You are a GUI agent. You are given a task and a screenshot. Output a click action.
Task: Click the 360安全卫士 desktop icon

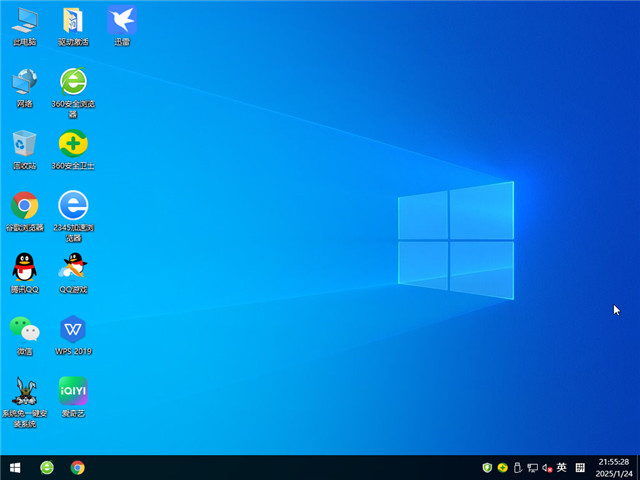point(73,144)
